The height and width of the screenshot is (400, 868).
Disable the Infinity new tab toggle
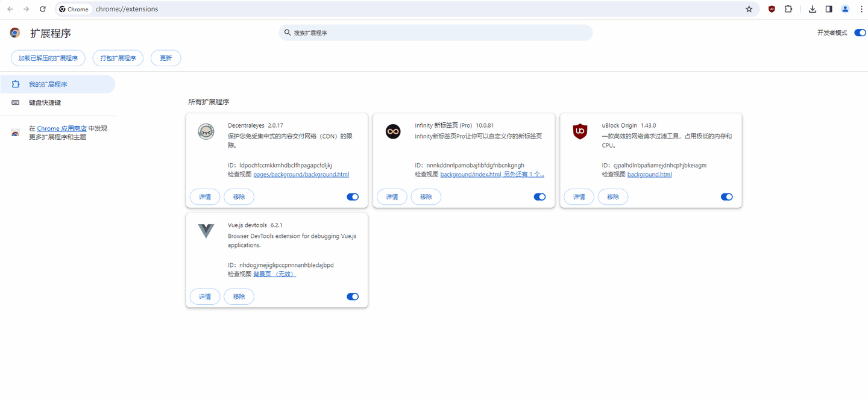pos(539,197)
